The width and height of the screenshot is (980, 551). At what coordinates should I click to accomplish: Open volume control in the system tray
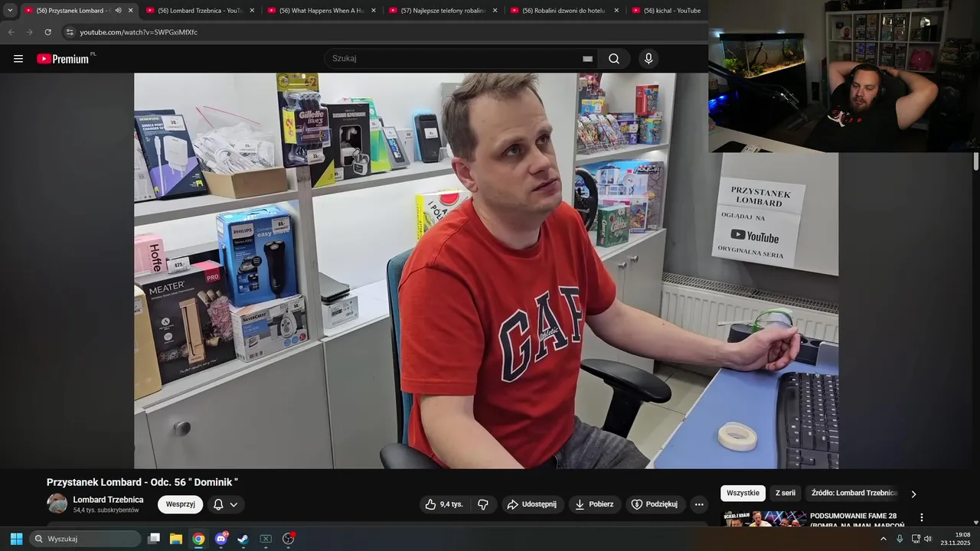[928, 539]
